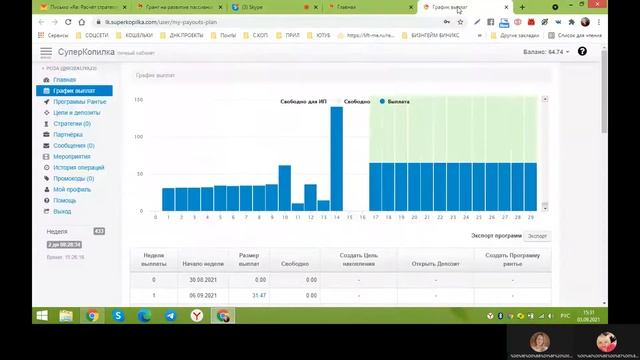Click the clock icon of История операций
Viewport: 640px width, 360px height.
pos(47,168)
